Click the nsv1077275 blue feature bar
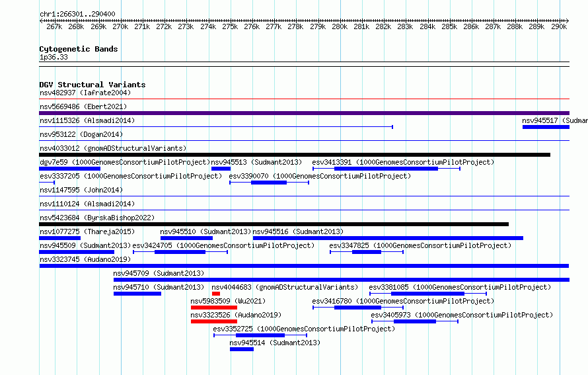The height and width of the screenshot is (375, 588). (x=59, y=238)
